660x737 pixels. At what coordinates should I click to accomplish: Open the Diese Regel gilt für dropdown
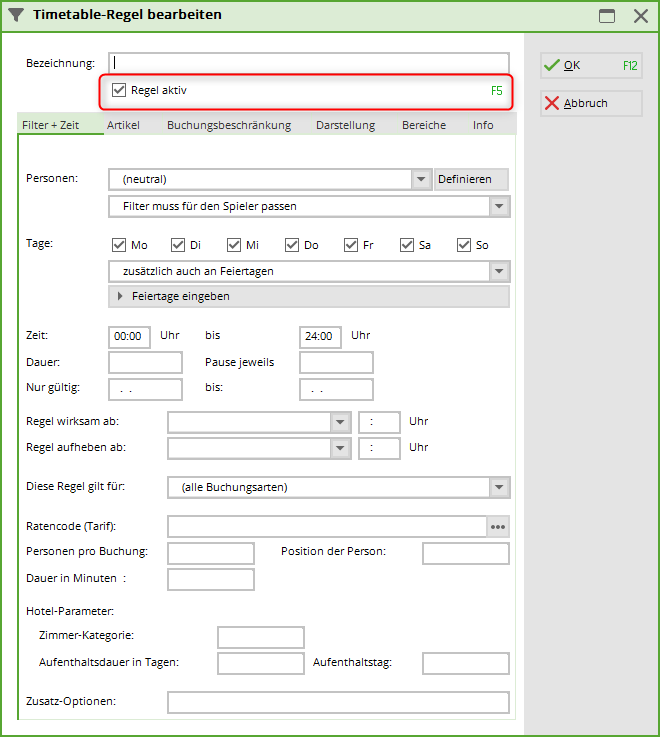(499, 487)
